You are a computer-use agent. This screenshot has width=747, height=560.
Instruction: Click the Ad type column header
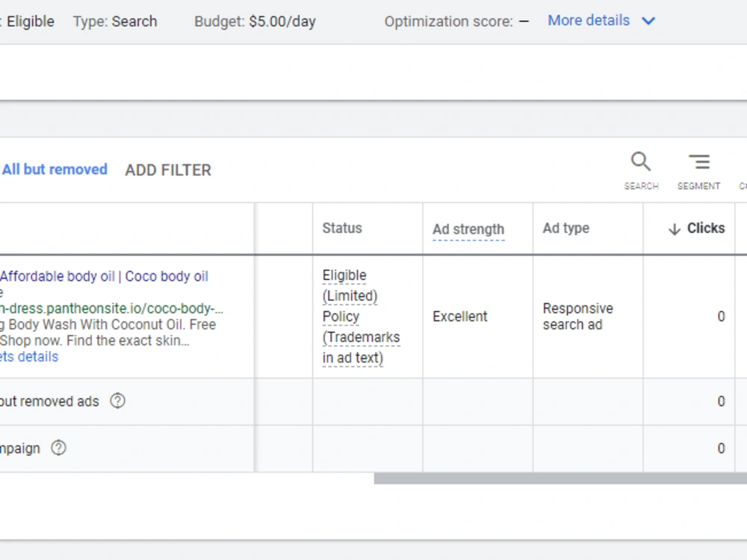pyautogui.click(x=566, y=228)
